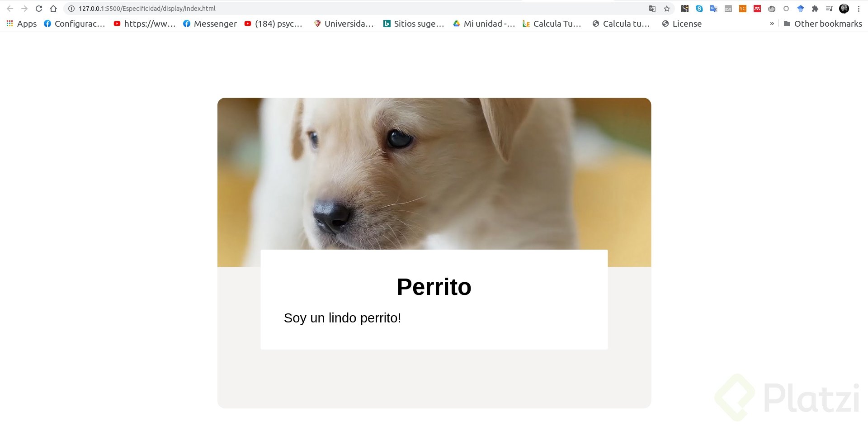868x426 pixels.
Task: Open the Chrome three-dot menu
Action: (859, 9)
